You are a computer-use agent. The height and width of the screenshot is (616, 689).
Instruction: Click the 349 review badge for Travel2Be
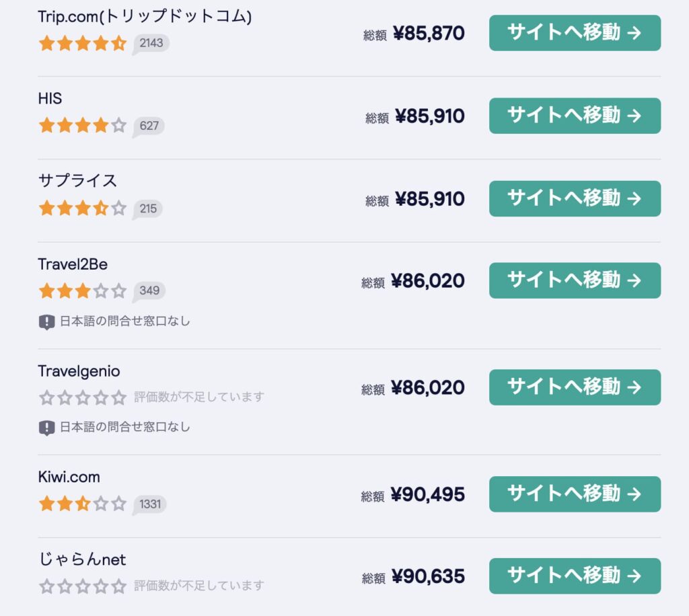(149, 291)
